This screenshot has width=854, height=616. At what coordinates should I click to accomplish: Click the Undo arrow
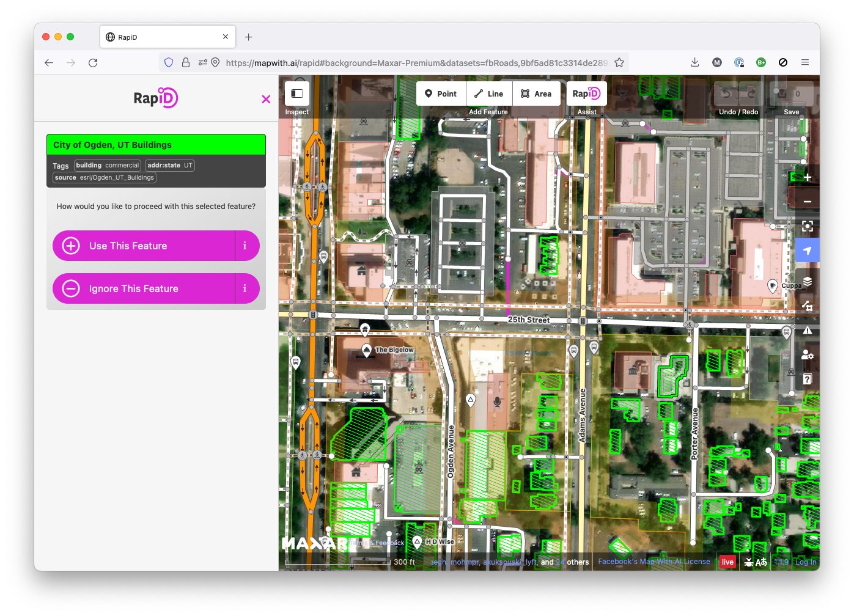click(x=726, y=94)
